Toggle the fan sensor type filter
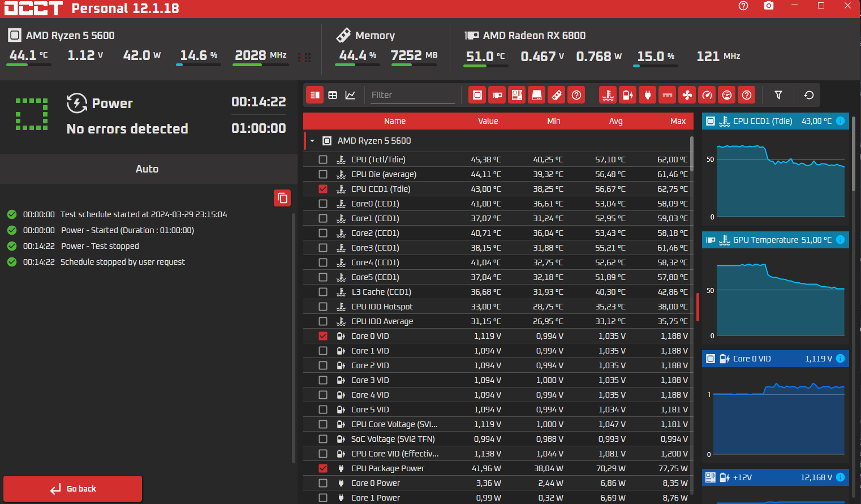The image size is (861, 504). 687,95
